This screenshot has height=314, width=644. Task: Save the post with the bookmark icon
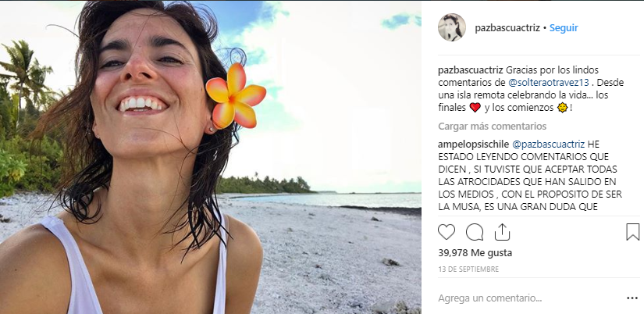click(x=632, y=232)
